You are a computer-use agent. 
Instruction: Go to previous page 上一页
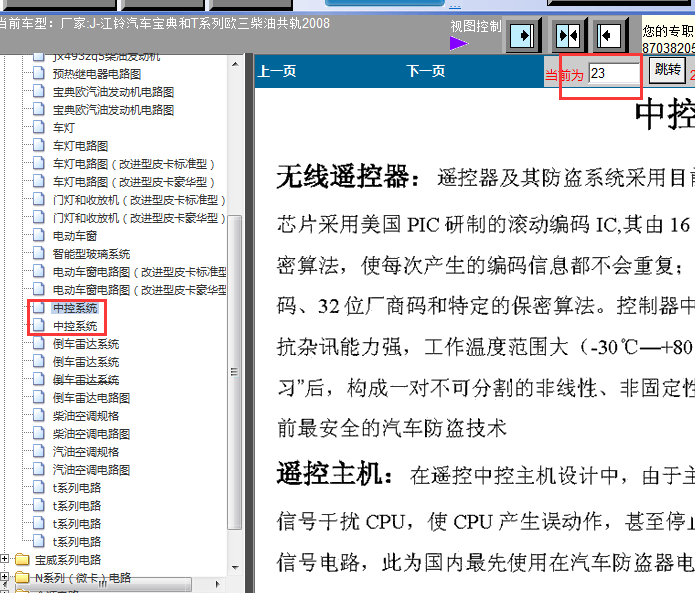[277, 71]
